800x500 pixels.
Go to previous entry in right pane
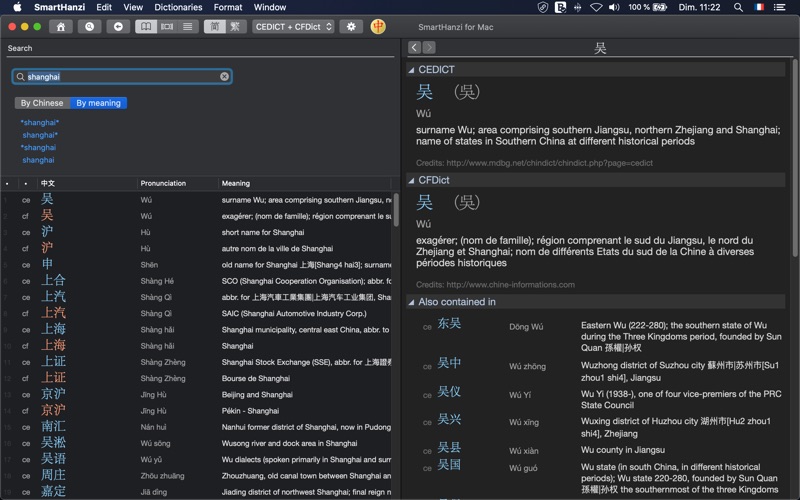coord(414,47)
